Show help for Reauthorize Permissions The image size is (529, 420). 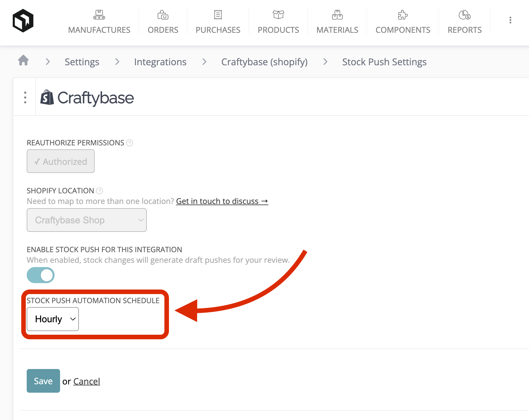point(130,143)
